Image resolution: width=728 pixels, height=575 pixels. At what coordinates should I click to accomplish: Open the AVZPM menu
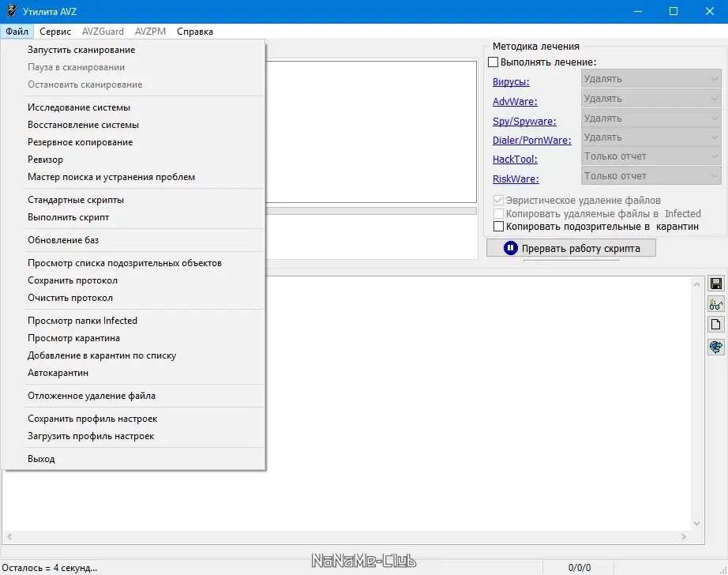(151, 31)
